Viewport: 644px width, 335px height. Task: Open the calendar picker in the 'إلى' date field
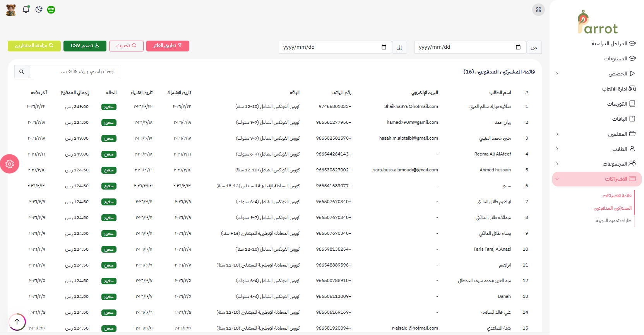384,47
